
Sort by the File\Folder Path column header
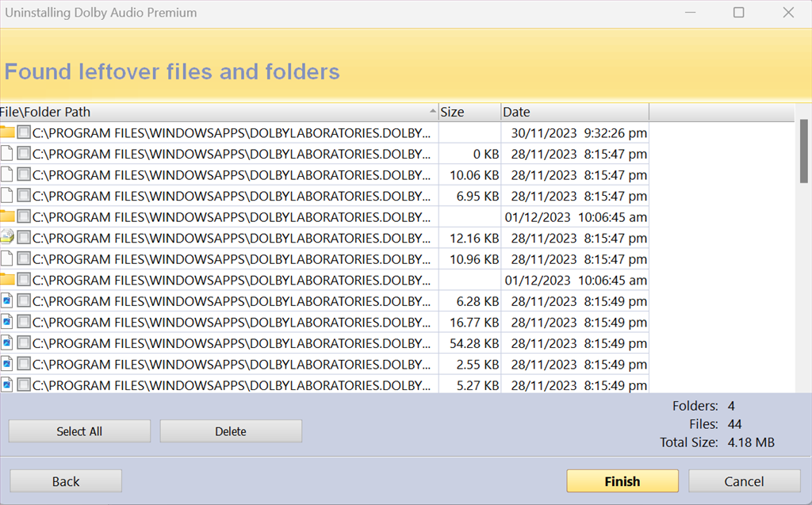(219, 112)
